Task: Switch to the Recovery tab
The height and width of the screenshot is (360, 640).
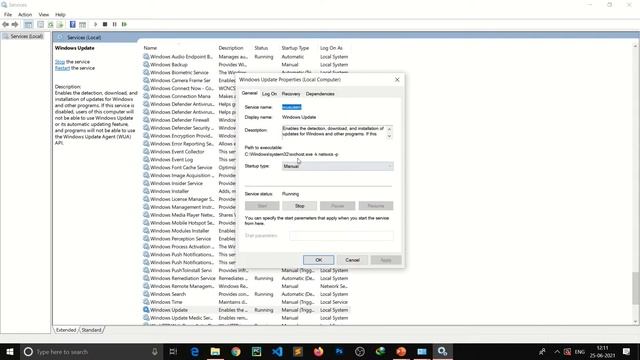Action: click(x=291, y=94)
